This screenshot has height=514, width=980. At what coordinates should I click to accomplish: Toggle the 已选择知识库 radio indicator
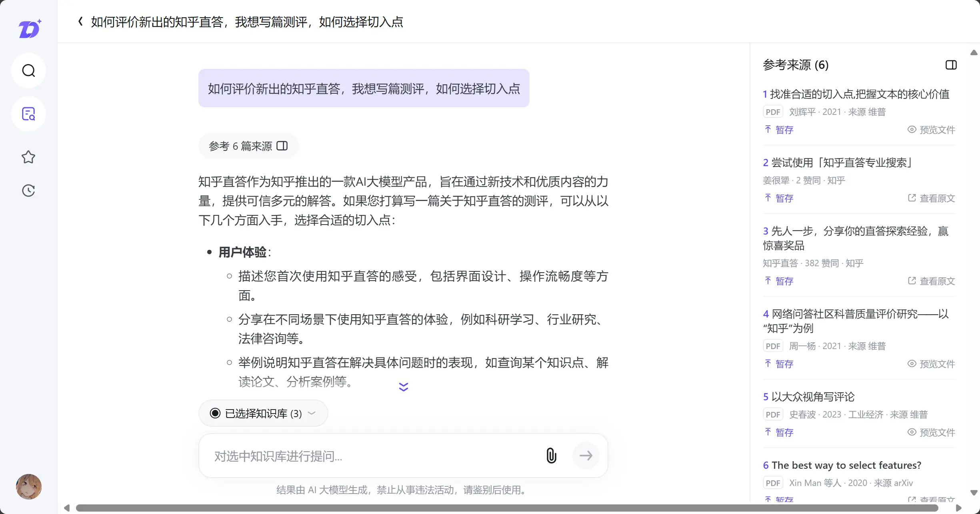(215, 413)
